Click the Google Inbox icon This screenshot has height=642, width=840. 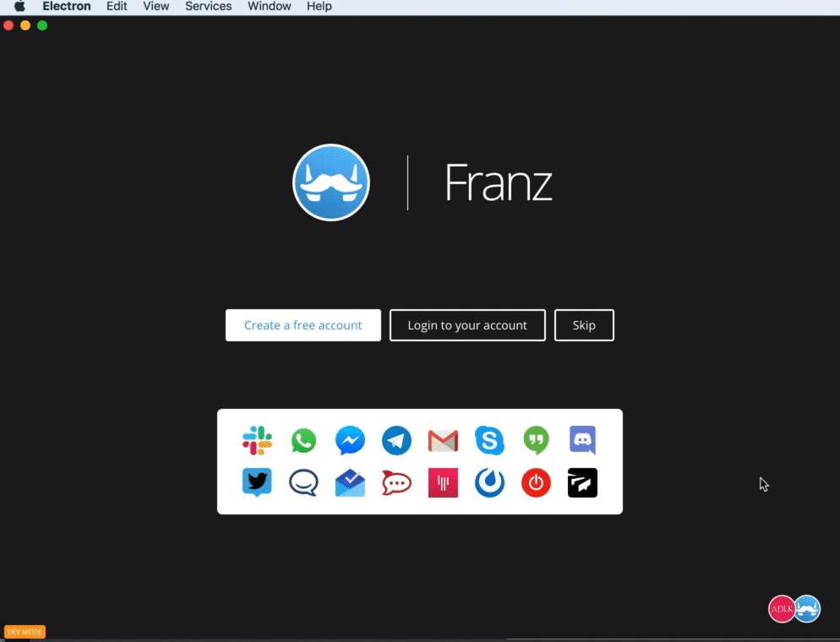[351, 482]
